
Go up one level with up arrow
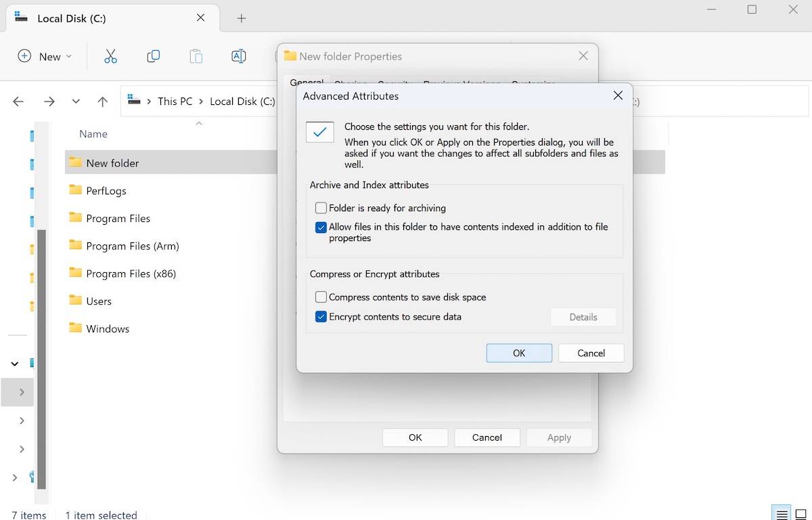pos(102,102)
